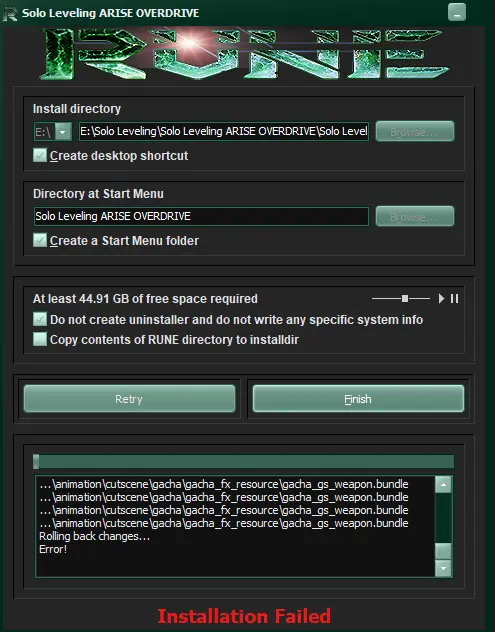Click the 'Error!' log line
The image size is (495, 632).
click(53, 549)
